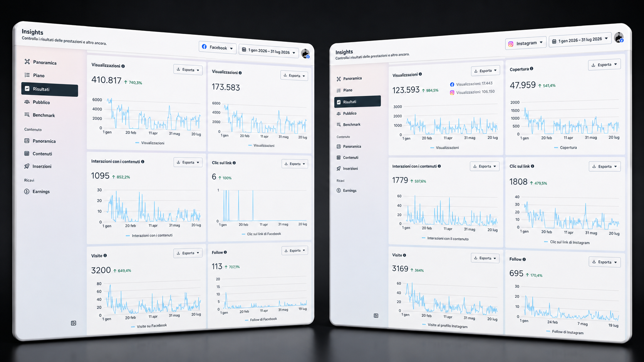Open the Facebook platform dropdown
Image resolution: width=644 pixels, height=362 pixels.
coord(218,48)
